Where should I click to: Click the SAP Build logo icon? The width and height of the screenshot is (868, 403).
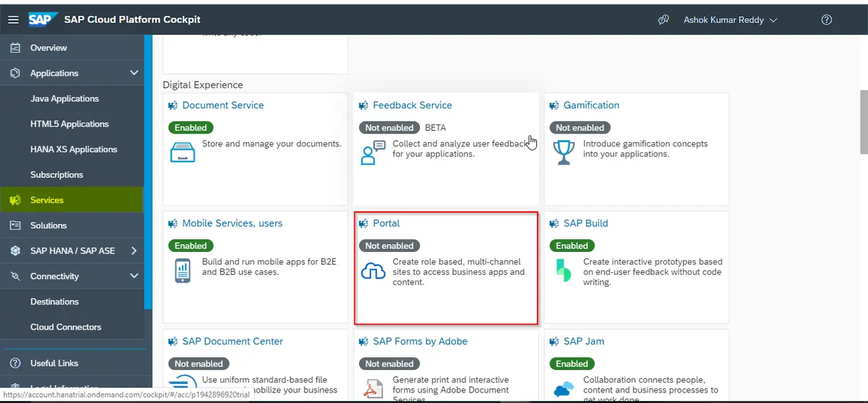point(563,270)
